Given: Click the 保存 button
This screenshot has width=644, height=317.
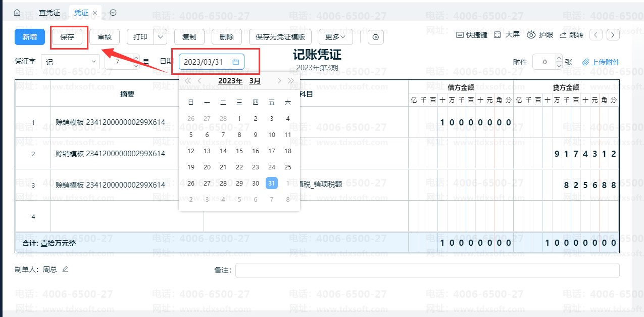Looking at the screenshot, I should point(67,37).
